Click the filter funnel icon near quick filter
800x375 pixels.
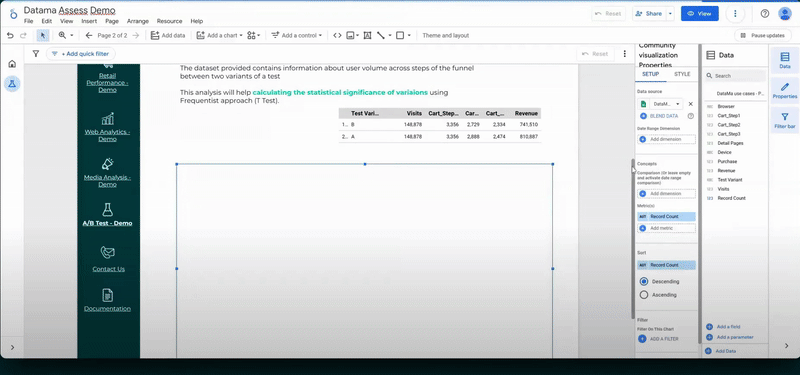point(36,54)
